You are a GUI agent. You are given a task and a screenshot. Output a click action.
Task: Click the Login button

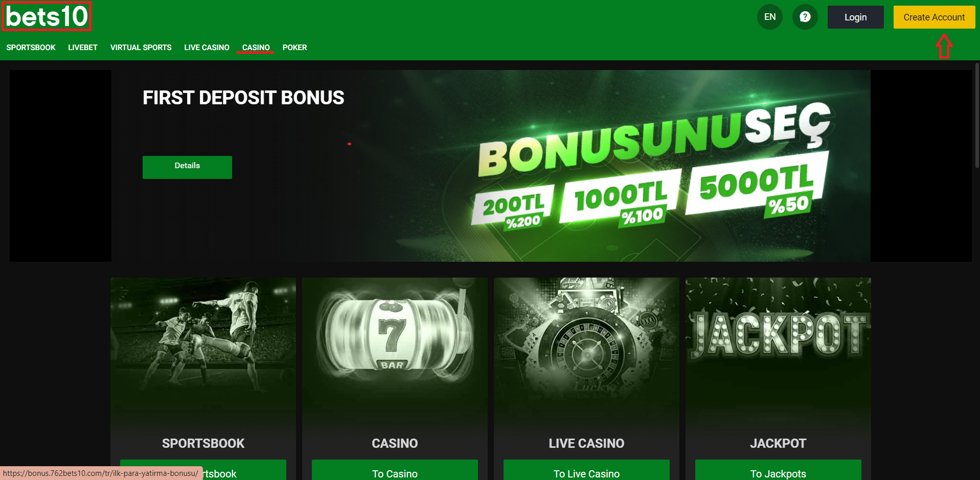click(x=855, y=17)
